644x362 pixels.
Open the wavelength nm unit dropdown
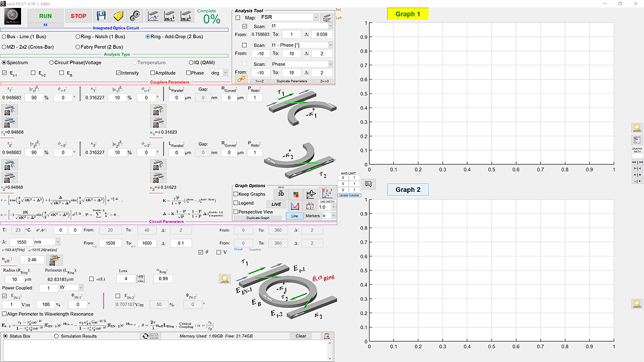coord(57,242)
